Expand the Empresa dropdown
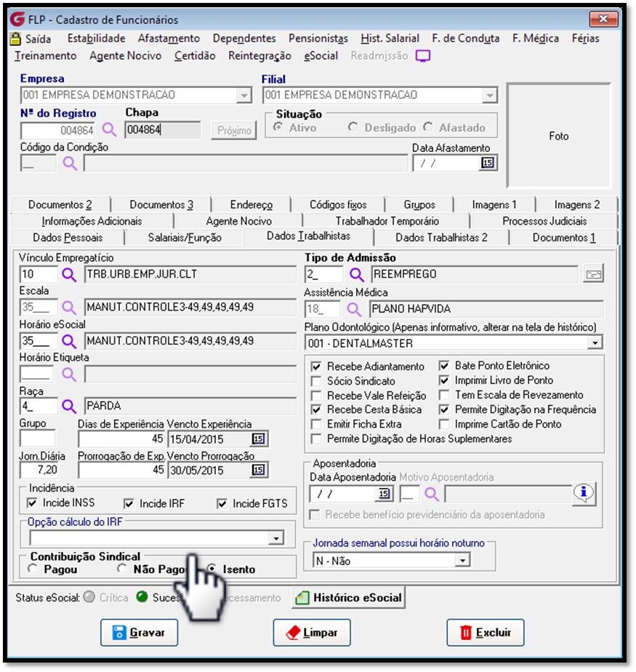 click(x=243, y=95)
